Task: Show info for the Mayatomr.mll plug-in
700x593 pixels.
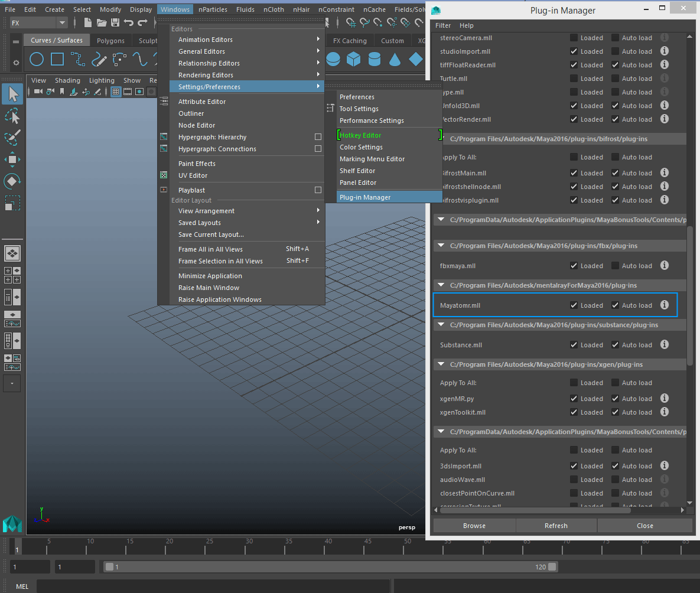Action: point(664,305)
